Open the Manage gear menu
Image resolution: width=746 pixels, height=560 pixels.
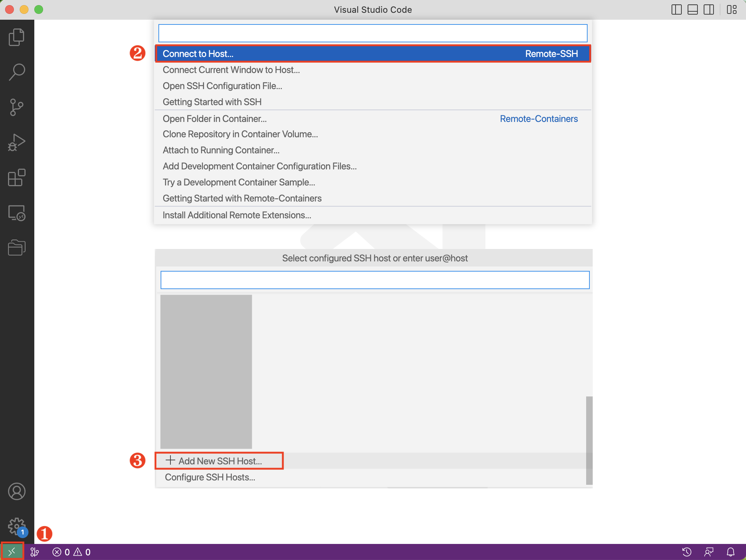click(x=17, y=527)
